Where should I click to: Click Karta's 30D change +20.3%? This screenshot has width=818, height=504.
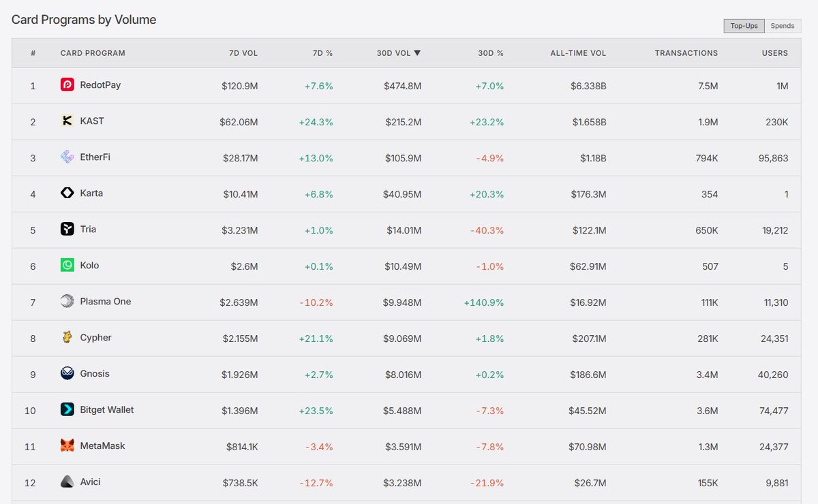click(486, 194)
